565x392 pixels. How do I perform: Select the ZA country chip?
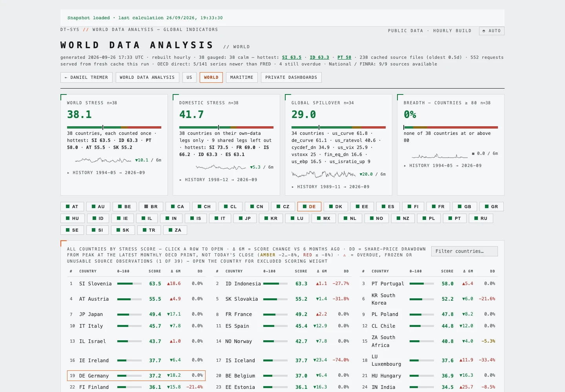coord(175,230)
